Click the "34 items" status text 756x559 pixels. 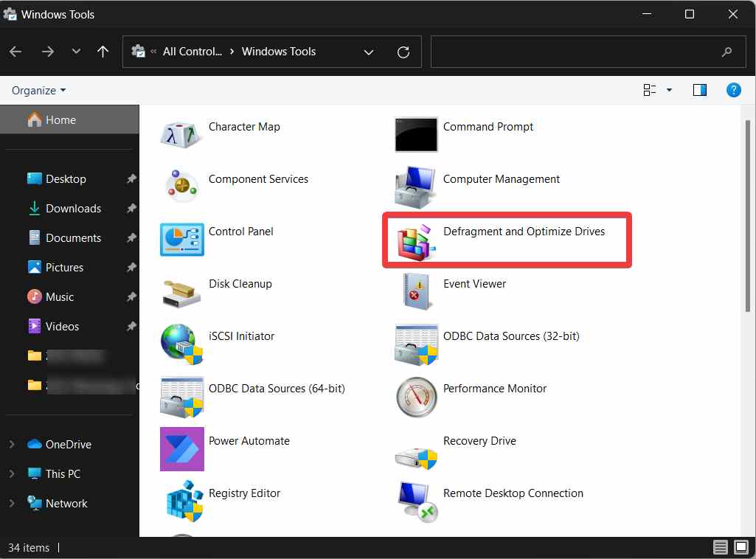pos(29,547)
